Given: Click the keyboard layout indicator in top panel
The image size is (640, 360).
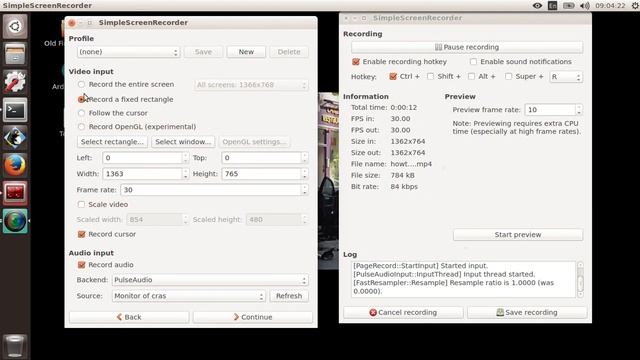Looking at the screenshot, I should tap(553, 5).
